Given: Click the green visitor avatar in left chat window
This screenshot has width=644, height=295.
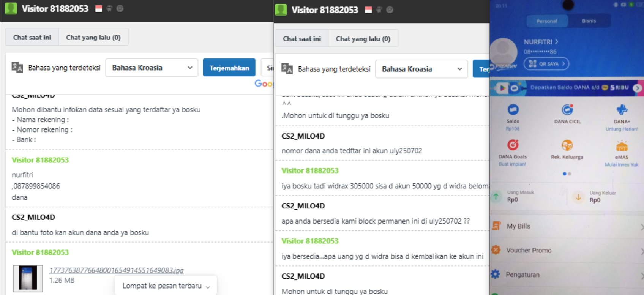Looking at the screenshot, I should [x=11, y=8].
